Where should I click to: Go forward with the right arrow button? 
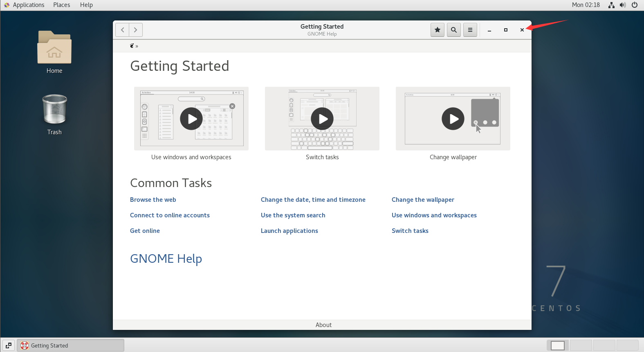point(136,30)
